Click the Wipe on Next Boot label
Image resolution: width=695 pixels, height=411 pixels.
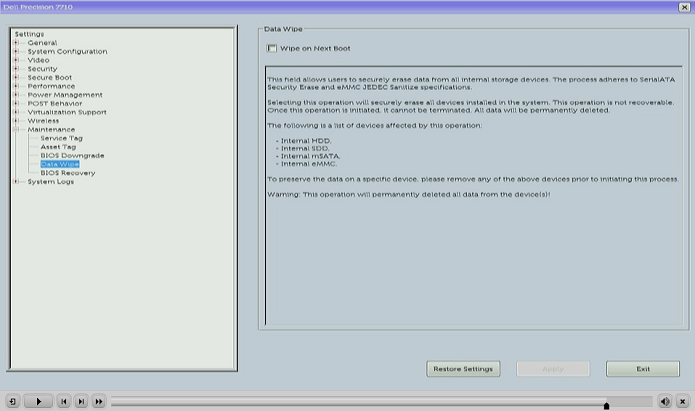pyautogui.click(x=315, y=48)
